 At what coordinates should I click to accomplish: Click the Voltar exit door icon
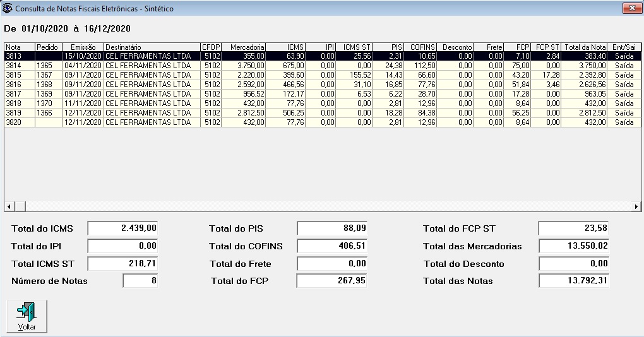pos(27,312)
